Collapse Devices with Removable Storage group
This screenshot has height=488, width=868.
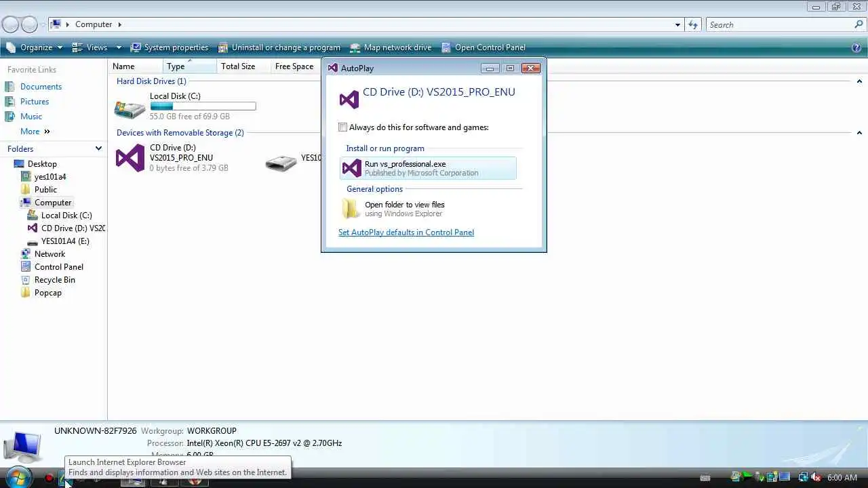859,133
